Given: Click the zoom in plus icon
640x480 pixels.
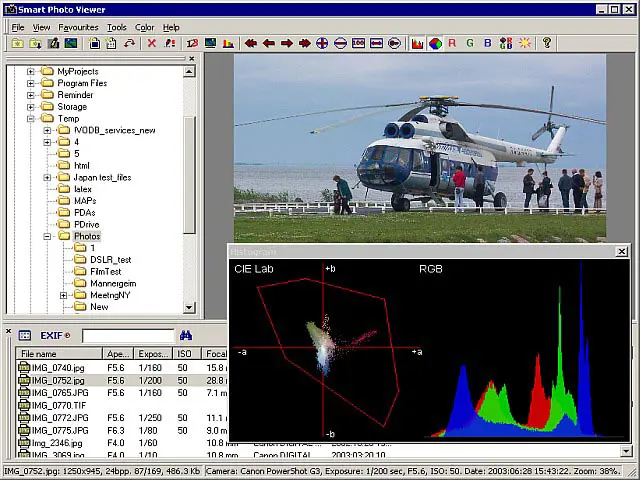Looking at the screenshot, I should (322, 44).
